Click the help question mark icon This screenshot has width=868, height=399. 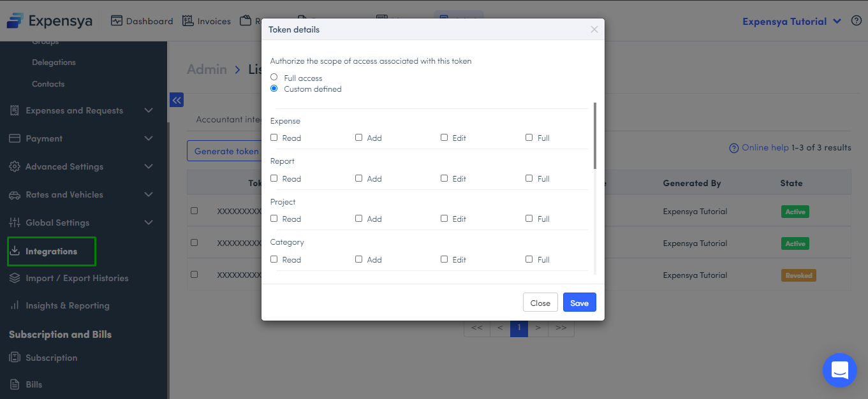[857, 21]
